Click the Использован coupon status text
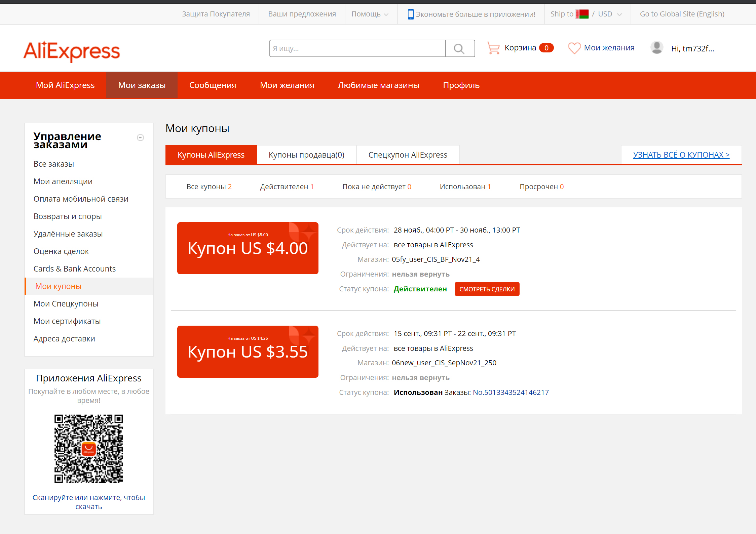 click(x=418, y=392)
